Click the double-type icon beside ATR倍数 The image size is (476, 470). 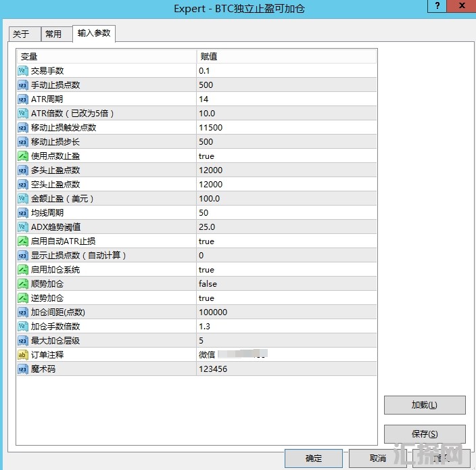(23, 113)
